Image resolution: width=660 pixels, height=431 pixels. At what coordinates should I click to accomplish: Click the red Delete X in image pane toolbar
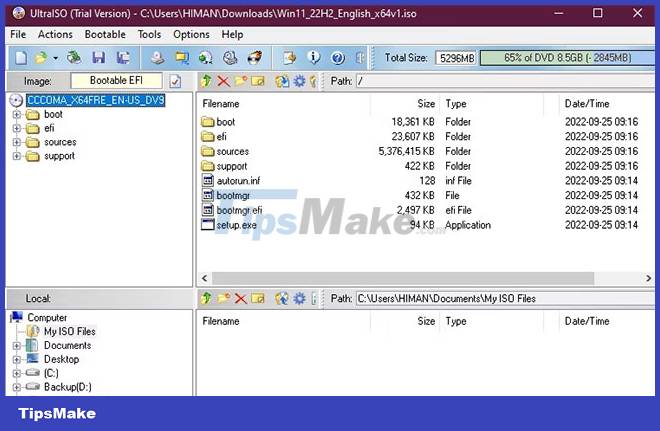(x=223, y=81)
